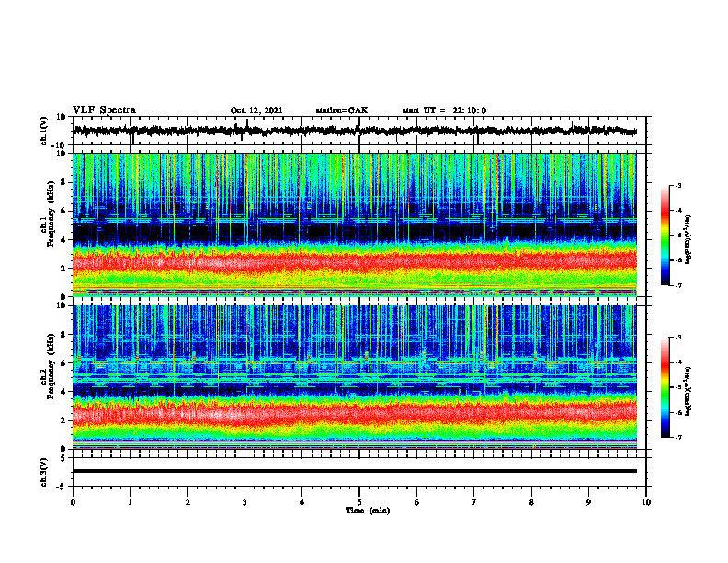Click the "8" tick on the time axis
The height and width of the screenshot is (563, 728).
(x=531, y=502)
